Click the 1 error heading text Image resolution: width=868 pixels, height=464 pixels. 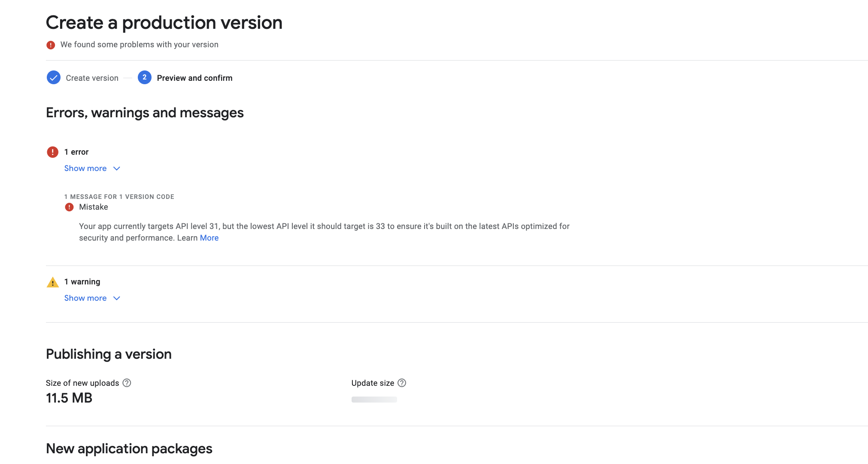click(76, 152)
